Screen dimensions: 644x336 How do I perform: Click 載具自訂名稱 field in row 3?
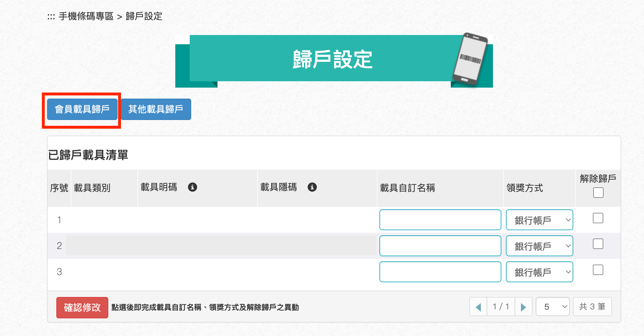440,272
